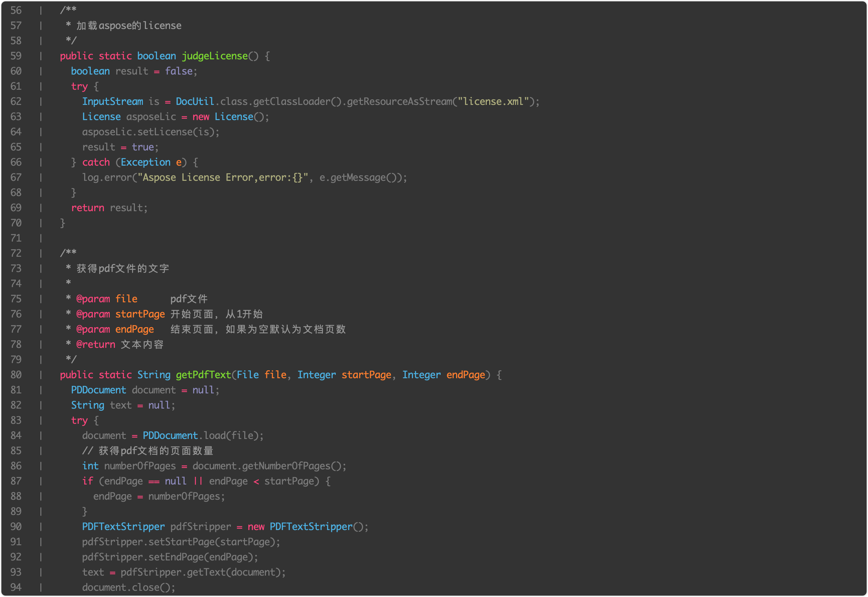Click the return keyword on line 69

coord(88,208)
